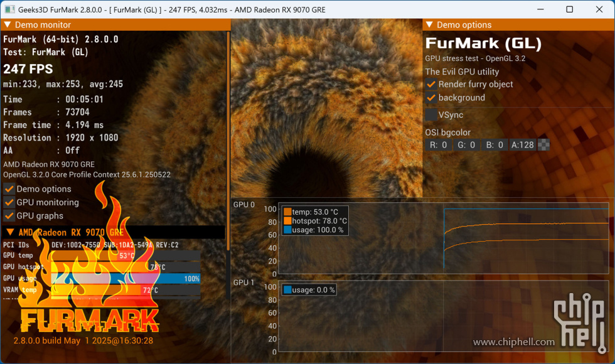Click the usage: 0.0 % legend entry
The width and height of the screenshot is (615, 364).
(x=309, y=290)
